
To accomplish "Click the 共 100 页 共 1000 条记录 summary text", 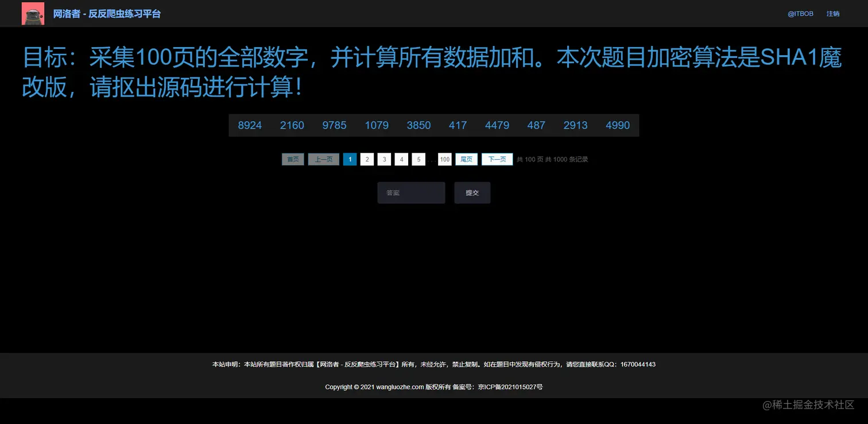I will pyautogui.click(x=552, y=159).
